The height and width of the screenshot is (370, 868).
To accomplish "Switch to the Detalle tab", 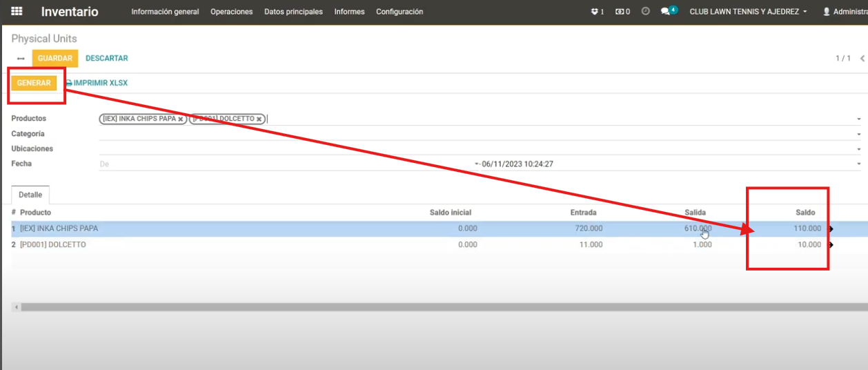I will (30, 195).
